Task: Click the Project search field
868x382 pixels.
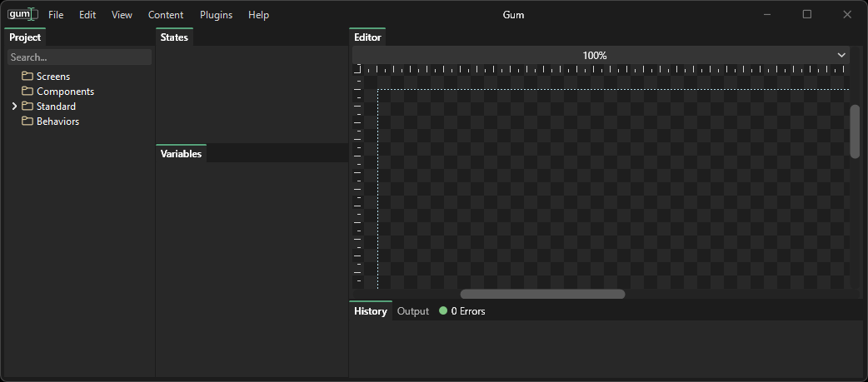Action: coord(79,57)
